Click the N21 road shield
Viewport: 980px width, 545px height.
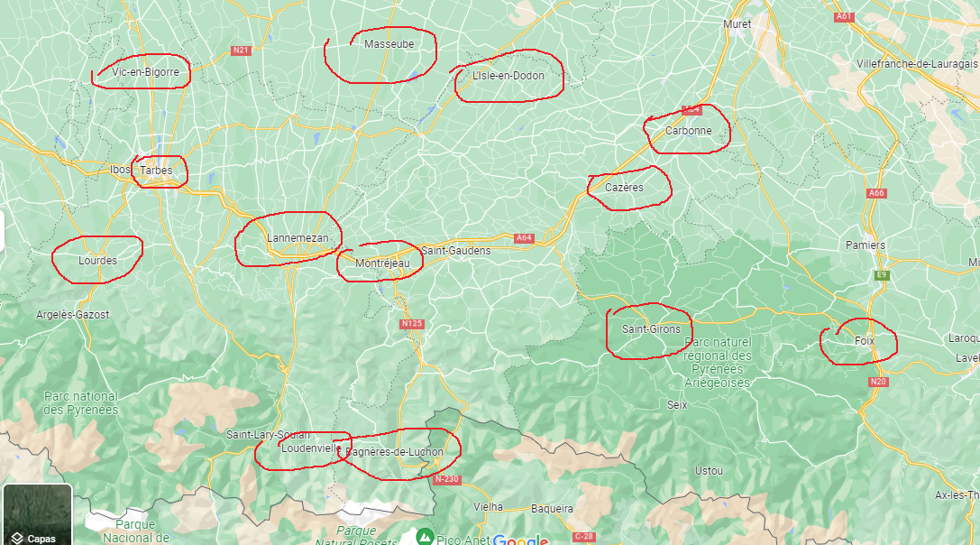241,51
